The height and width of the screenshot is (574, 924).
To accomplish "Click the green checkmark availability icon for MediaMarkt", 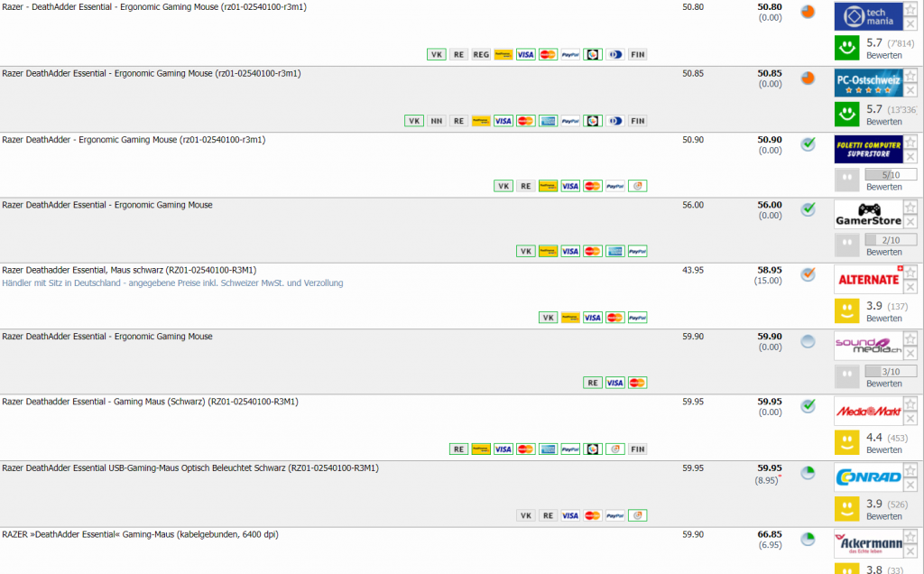I will (808, 406).
